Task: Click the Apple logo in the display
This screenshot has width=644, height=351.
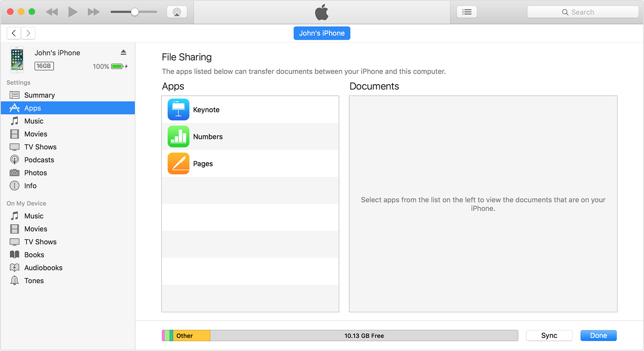Action: tap(322, 12)
